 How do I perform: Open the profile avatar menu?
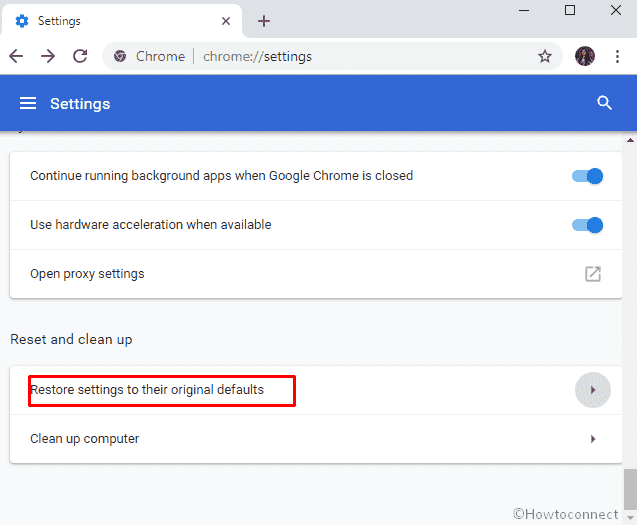click(585, 56)
